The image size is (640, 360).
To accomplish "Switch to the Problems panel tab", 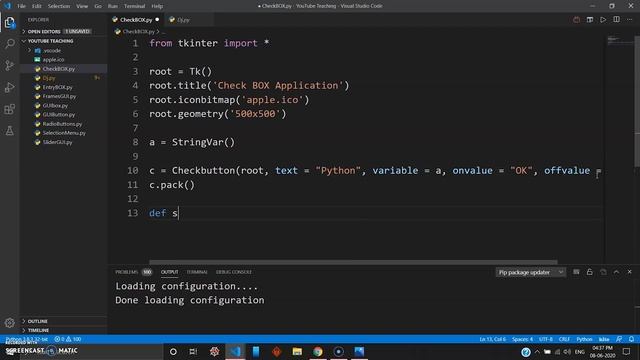I will 133,272.
